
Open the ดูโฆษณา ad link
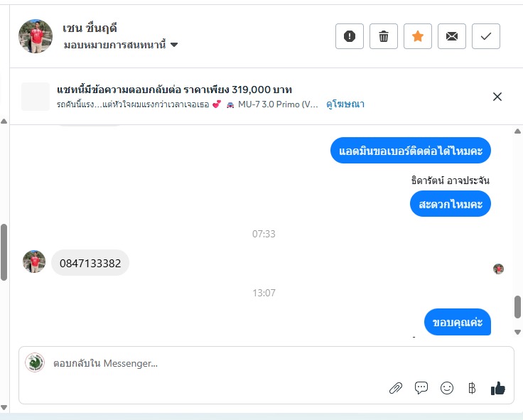(x=345, y=104)
